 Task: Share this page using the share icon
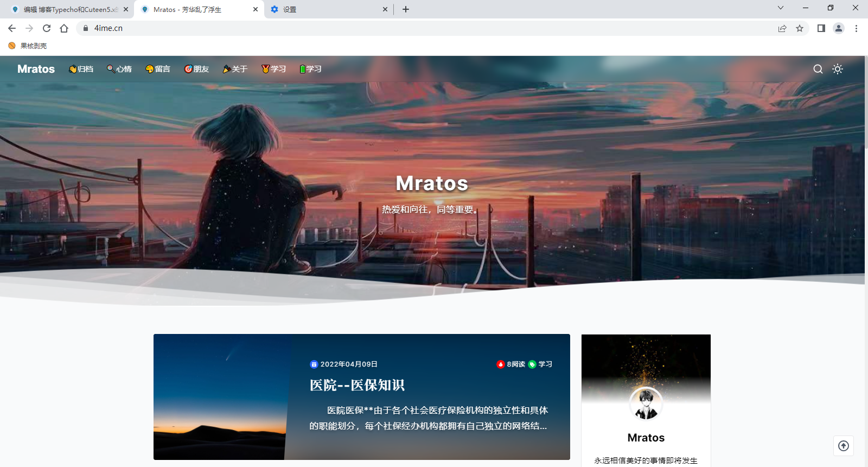click(x=782, y=28)
